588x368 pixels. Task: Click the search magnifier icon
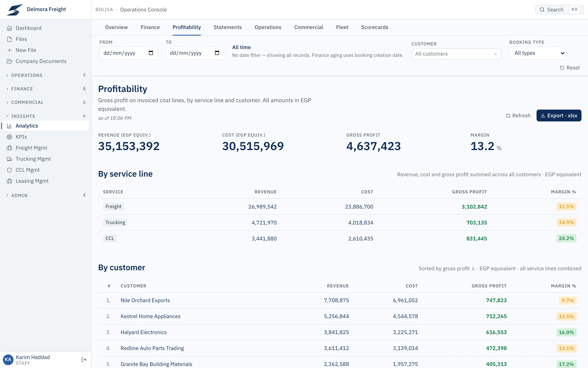(x=542, y=10)
